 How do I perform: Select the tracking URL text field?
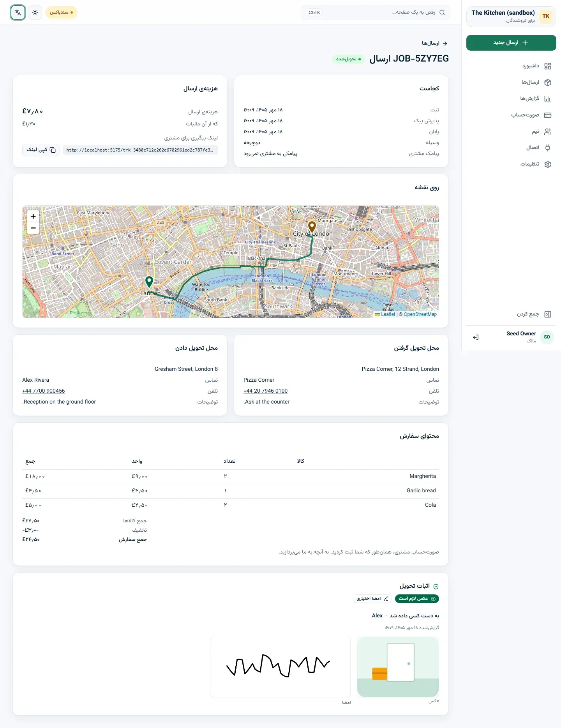(x=140, y=150)
